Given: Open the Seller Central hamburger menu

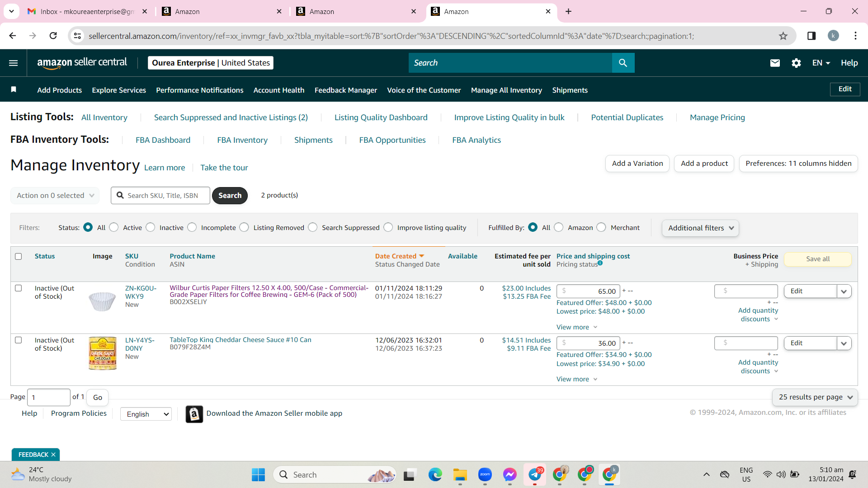Looking at the screenshot, I should point(14,63).
